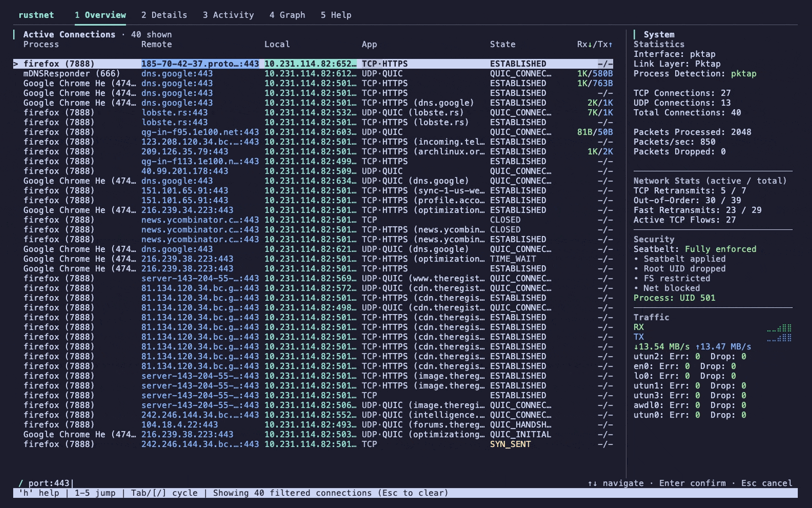Click the status bar filtered connections message
This screenshot has width=812, height=508.
click(x=330, y=493)
